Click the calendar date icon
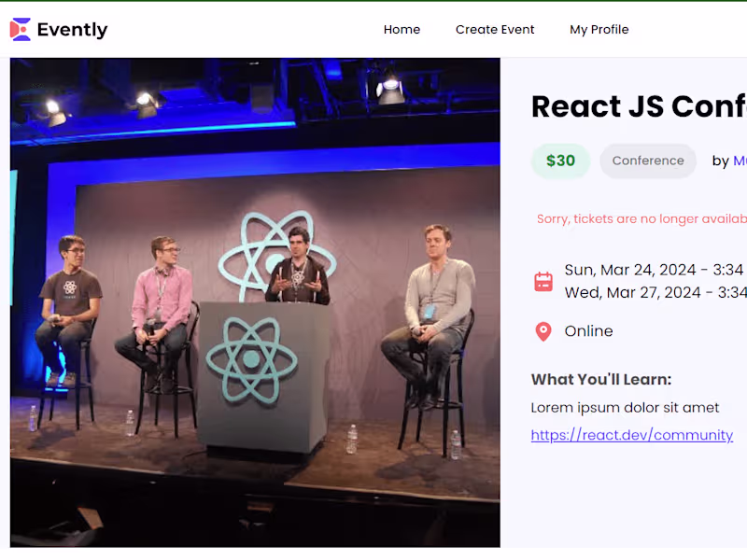 click(x=543, y=282)
